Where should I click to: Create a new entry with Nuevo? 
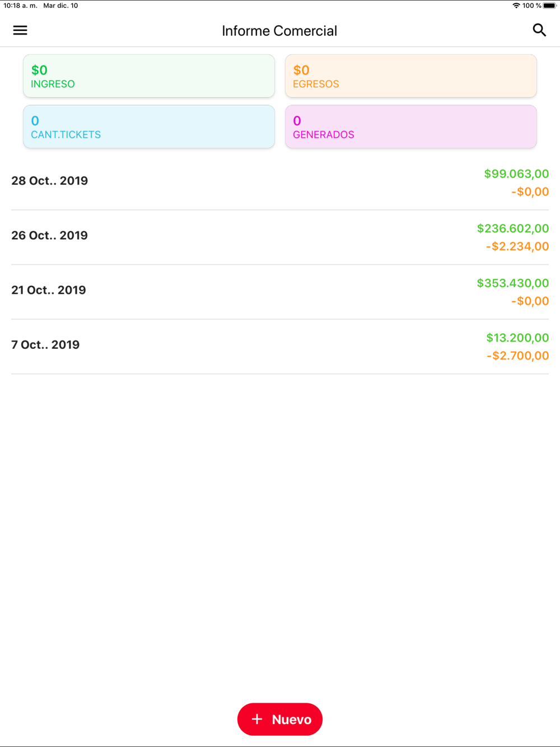pos(280,719)
